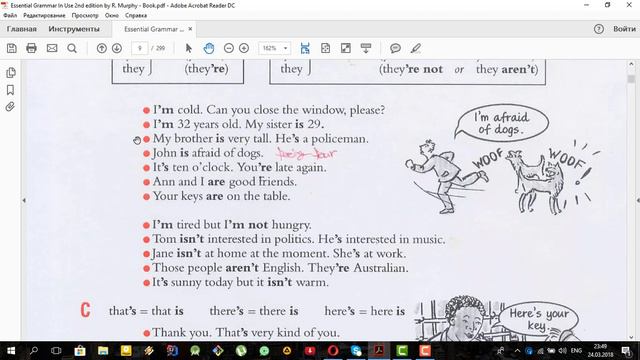Open the zoom level dropdown

tap(285, 48)
